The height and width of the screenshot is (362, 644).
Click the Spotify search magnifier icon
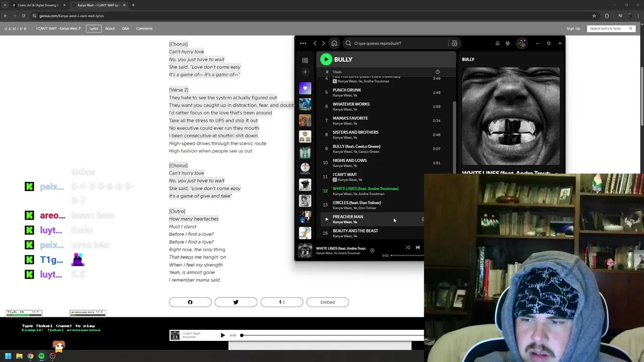point(348,43)
